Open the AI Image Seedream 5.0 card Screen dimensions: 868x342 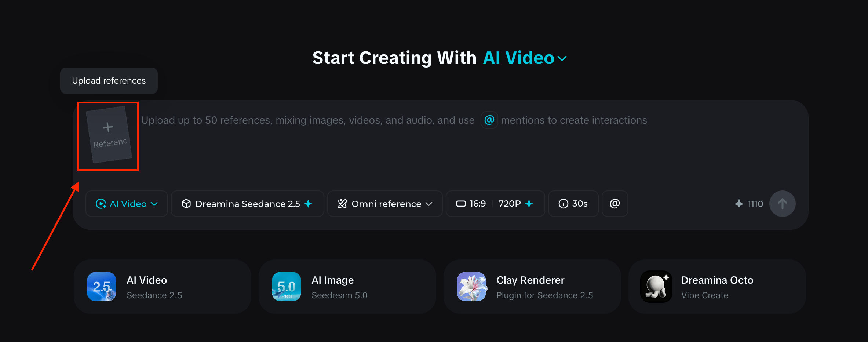tap(347, 287)
